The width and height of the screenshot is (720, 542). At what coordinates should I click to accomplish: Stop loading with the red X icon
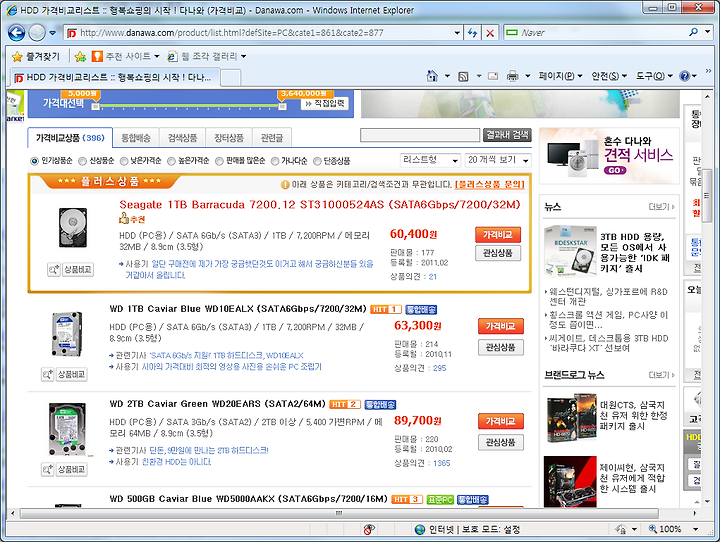tap(490, 33)
